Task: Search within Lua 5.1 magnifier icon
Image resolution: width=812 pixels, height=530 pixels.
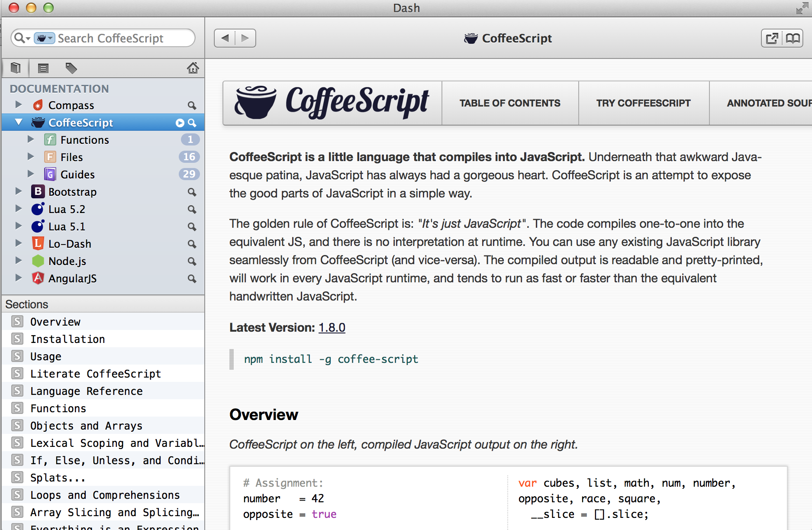Action: tap(192, 226)
